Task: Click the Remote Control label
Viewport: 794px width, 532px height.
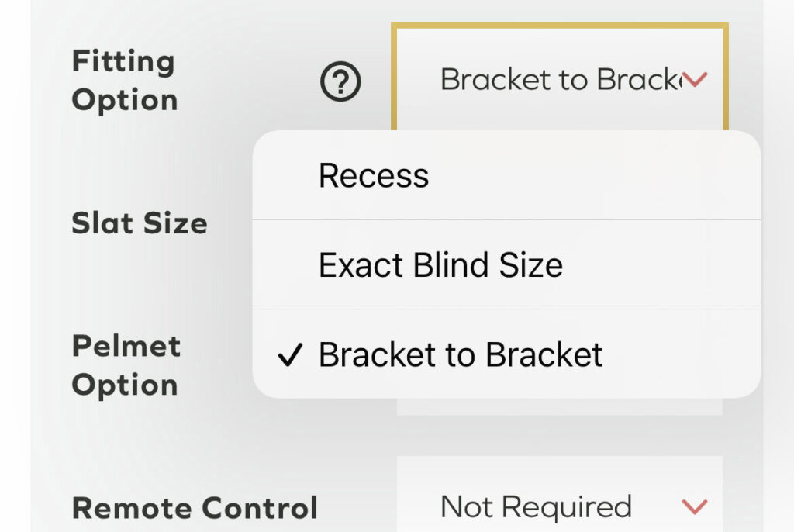Action: [x=195, y=508]
